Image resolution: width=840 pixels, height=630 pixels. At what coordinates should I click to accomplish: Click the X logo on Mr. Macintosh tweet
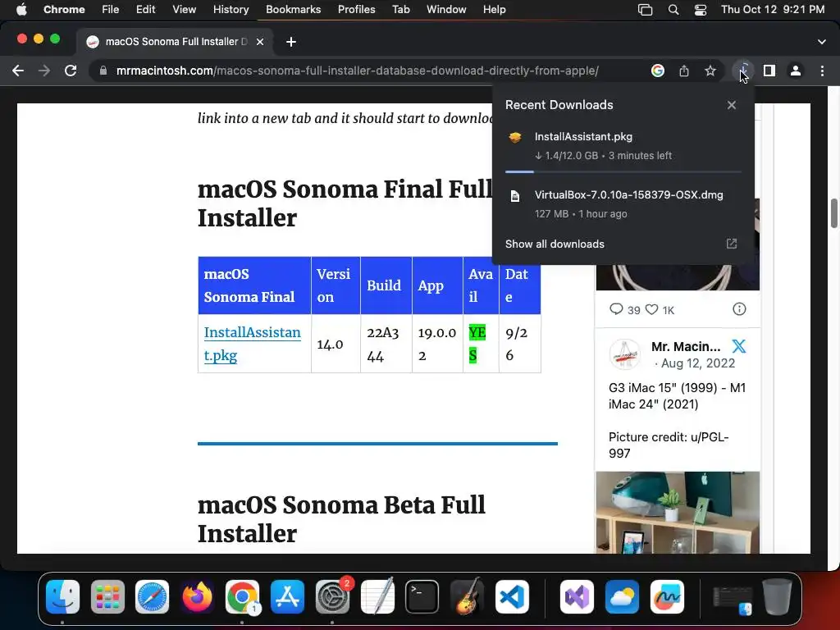tap(739, 346)
